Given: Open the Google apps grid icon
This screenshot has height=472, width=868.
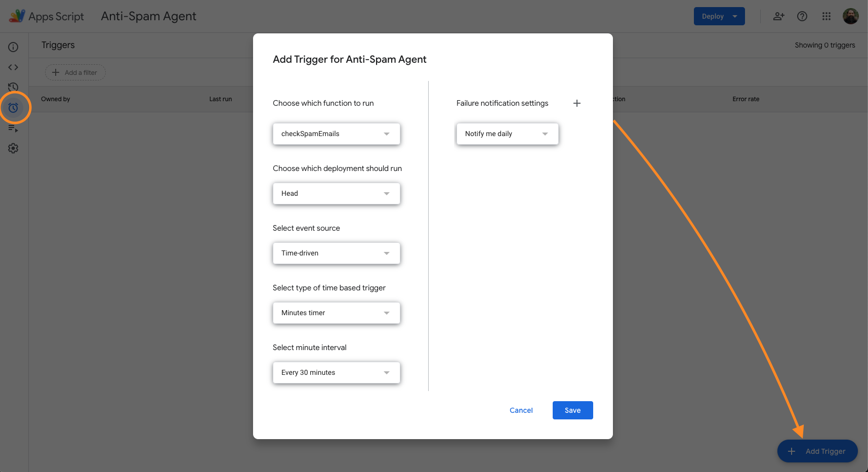Looking at the screenshot, I should 826,16.
